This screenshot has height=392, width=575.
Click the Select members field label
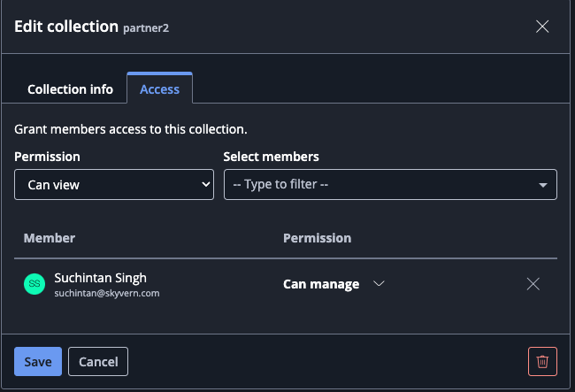tap(271, 157)
